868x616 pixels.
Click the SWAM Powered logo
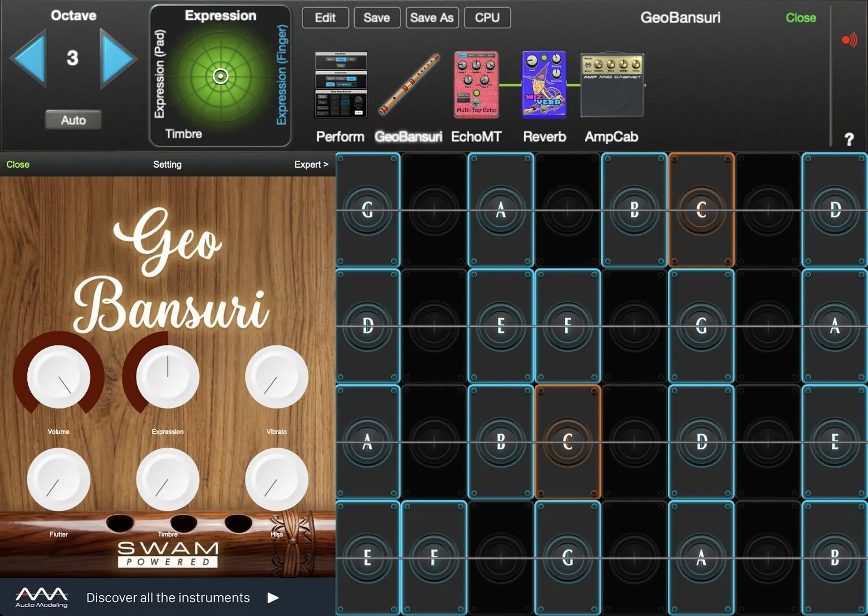[168, 554]
